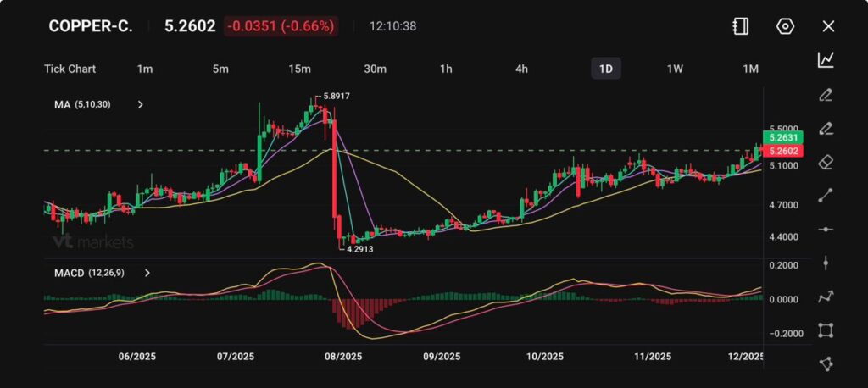Viewport: 868px width, 388px height.
Task: Switch to the 15m timeframe
Action: pos(298,69)
